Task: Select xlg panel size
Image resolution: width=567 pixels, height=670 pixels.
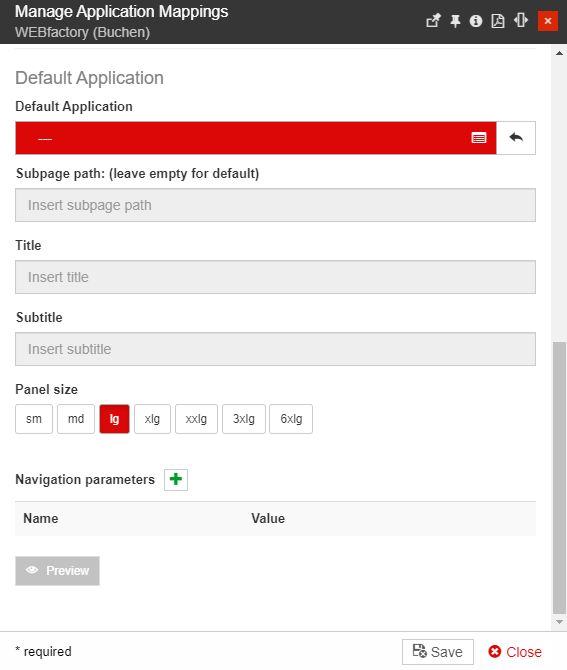Action: (x=152, y=419)
